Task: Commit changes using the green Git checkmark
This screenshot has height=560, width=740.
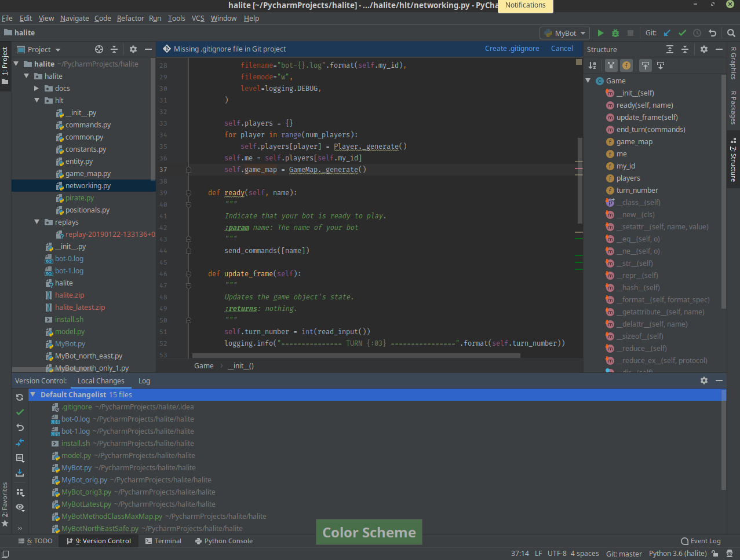Action: [x=682, y=33]
